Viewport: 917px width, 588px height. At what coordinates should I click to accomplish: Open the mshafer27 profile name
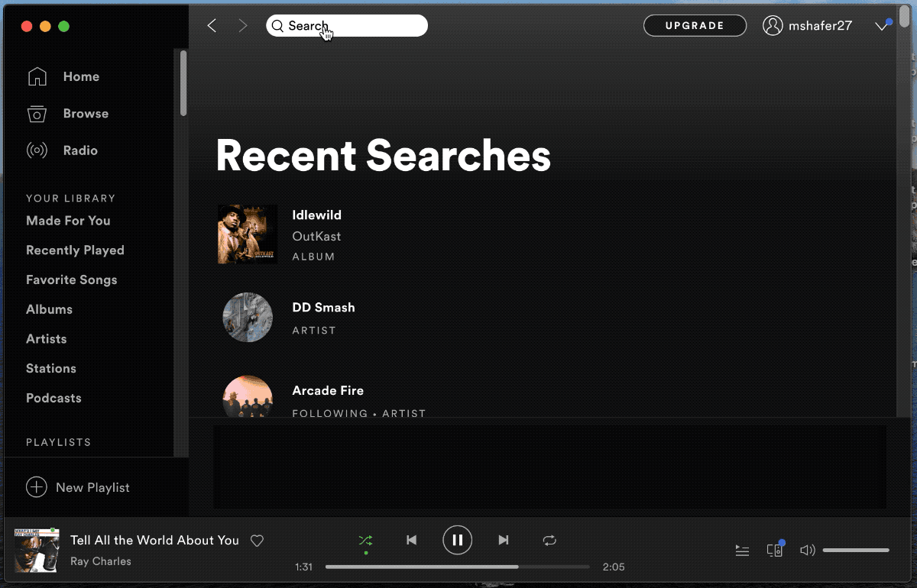point(820,26)
